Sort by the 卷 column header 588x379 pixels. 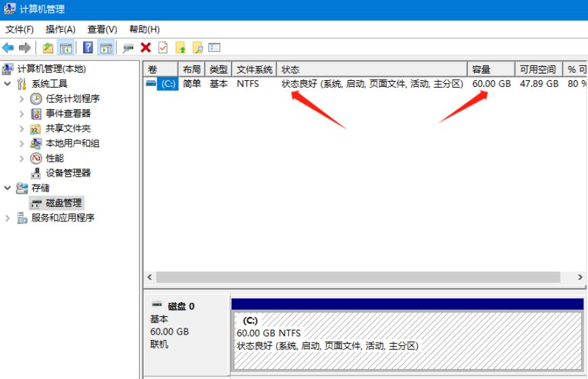161,69
